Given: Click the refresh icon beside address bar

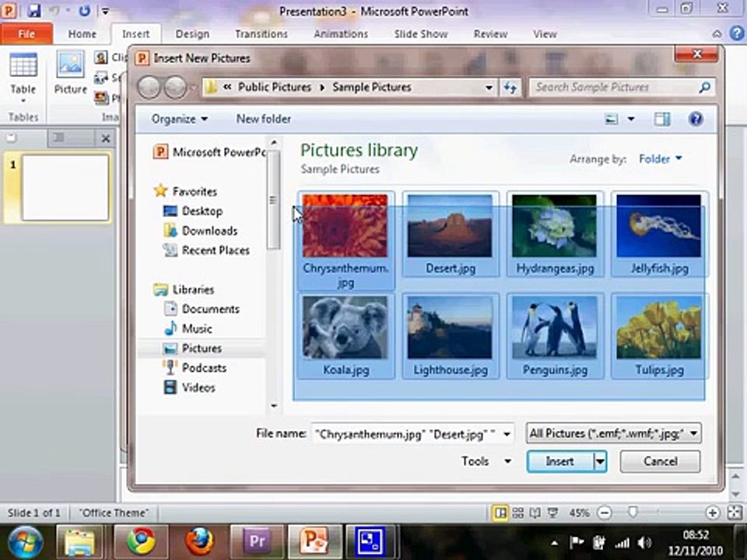Looking at the screenshot, I should click(x=510, y=88).
